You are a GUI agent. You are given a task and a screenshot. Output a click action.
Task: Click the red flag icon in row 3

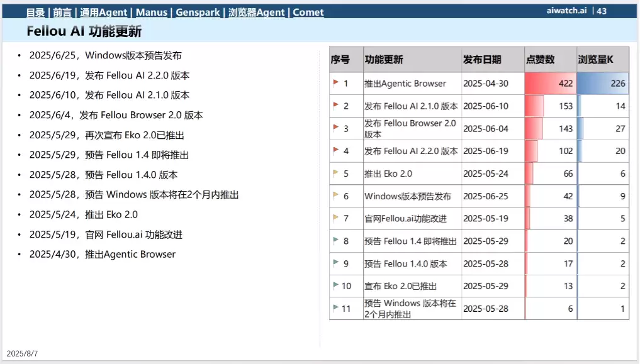coord(335,128)
